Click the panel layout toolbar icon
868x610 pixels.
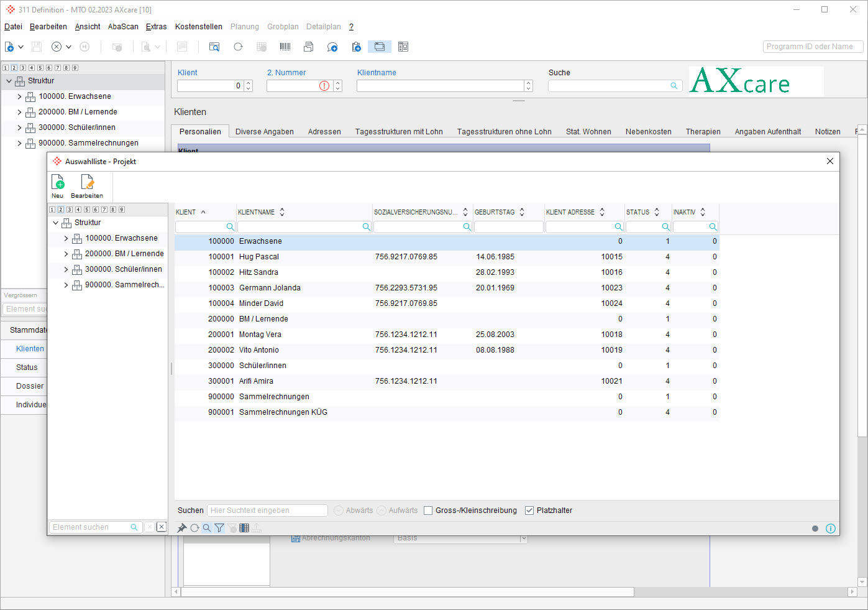point(403,47)
